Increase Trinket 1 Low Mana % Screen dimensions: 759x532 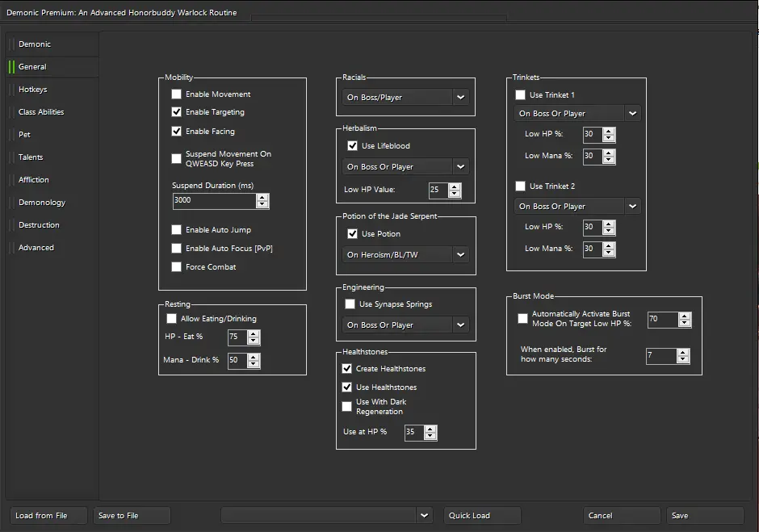pos(609,153)
